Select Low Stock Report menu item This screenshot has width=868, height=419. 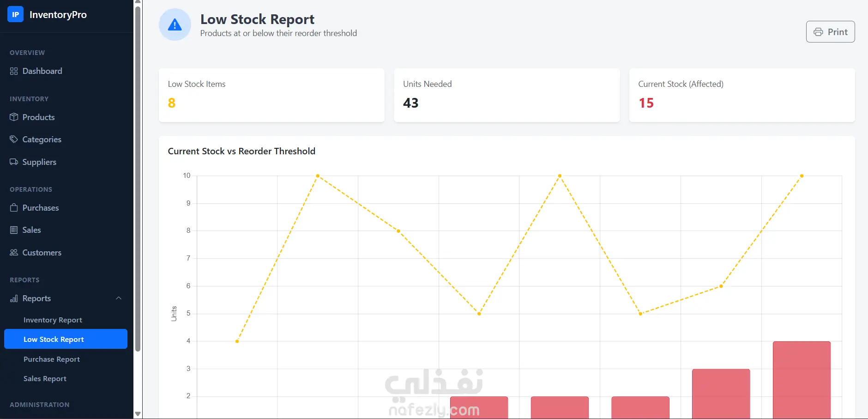coord(66,339)
